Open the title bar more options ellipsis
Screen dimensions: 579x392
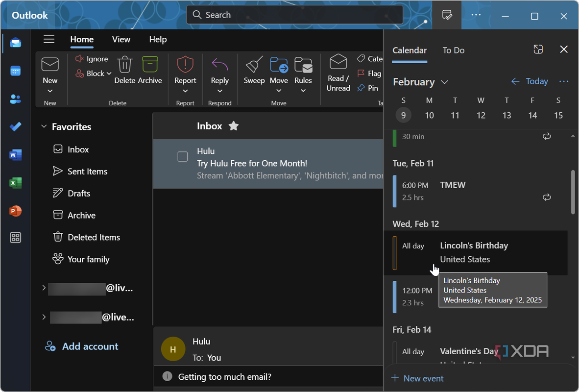click(x=476, y=15)
